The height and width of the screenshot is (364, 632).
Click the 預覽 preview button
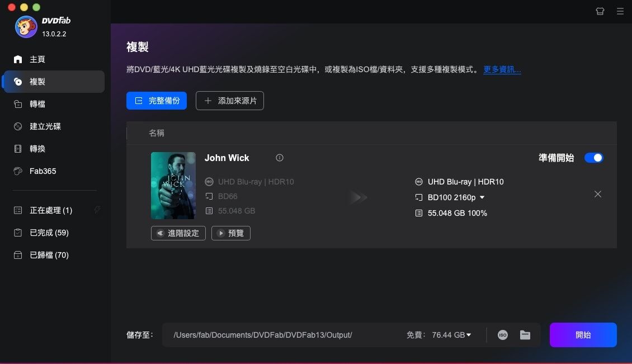tap(231, 233)
